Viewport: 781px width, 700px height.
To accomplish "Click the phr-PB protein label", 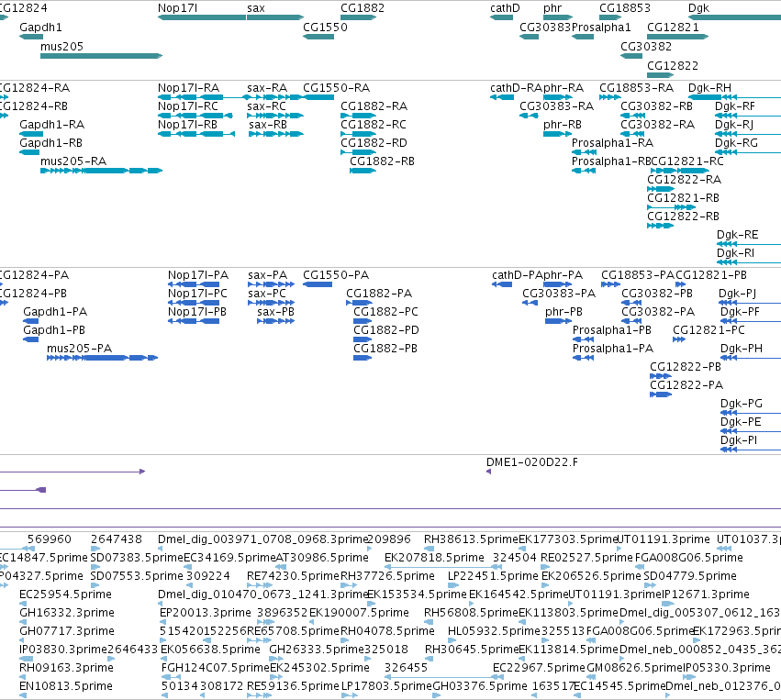I will [x=563, y=312].
